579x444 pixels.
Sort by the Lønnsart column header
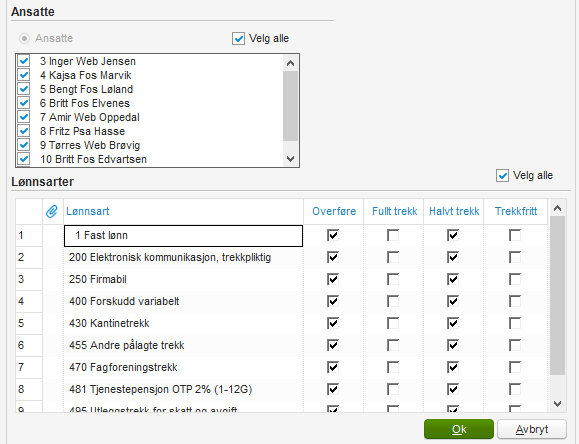pos(88,211)
